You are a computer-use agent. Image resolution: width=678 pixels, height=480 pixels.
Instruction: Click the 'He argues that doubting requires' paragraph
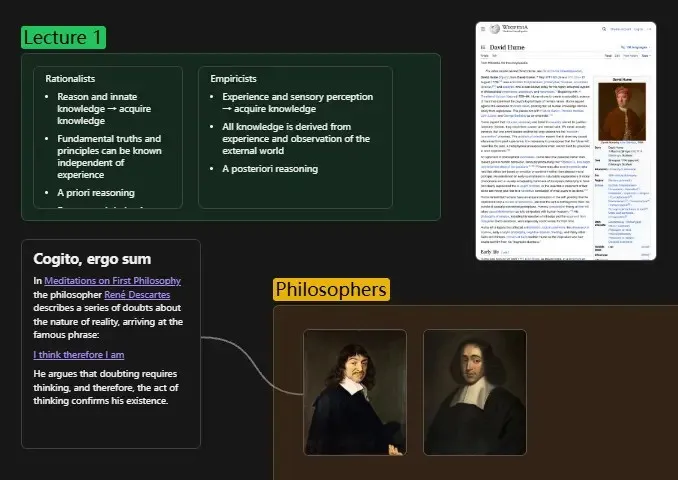[x=106, y=387]
